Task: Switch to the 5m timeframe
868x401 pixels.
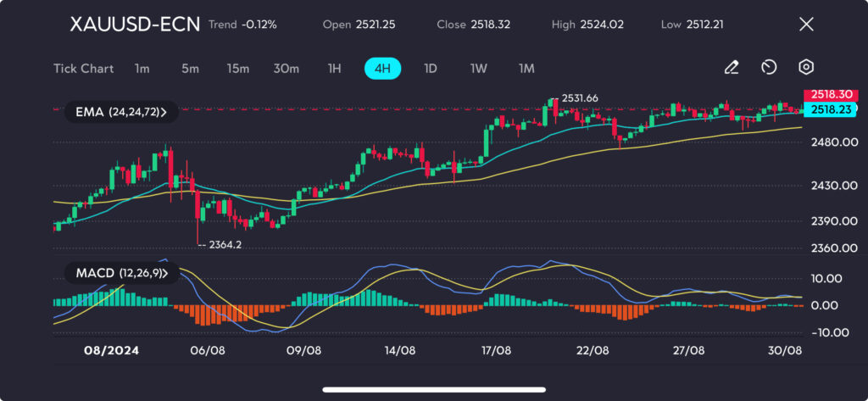Action: pyautogui.click(x=190, y=69)
